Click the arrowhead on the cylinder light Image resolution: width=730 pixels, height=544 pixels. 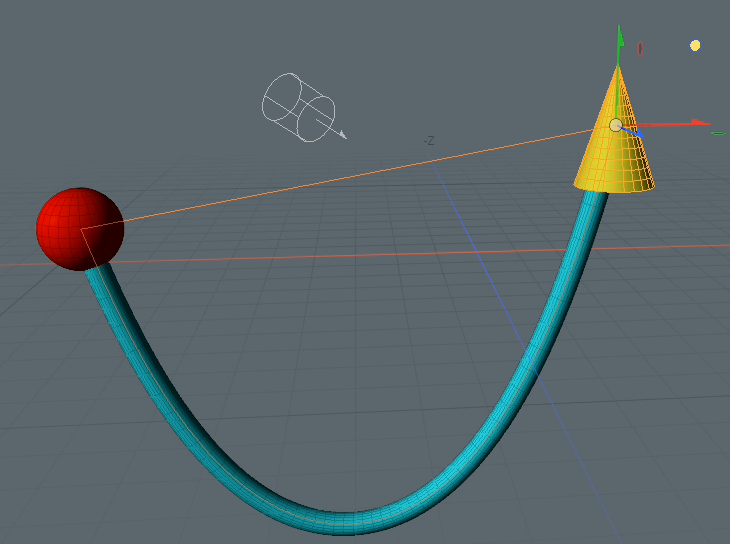342,134
